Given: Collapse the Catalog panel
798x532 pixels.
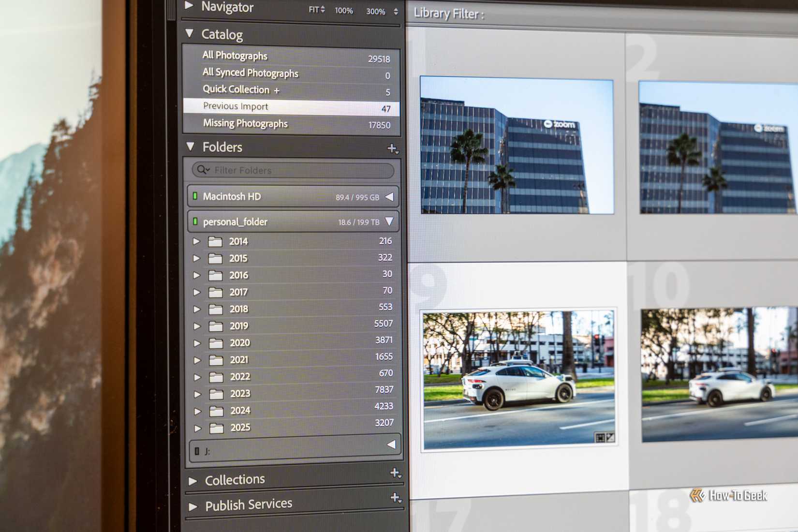Looking at the screenshot, I should tap(190, 33).
